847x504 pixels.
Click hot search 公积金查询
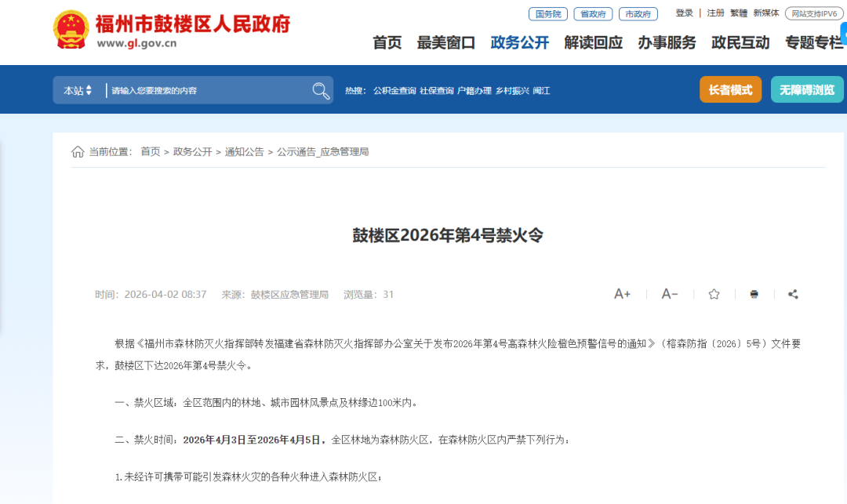click(x=394, y=91)
